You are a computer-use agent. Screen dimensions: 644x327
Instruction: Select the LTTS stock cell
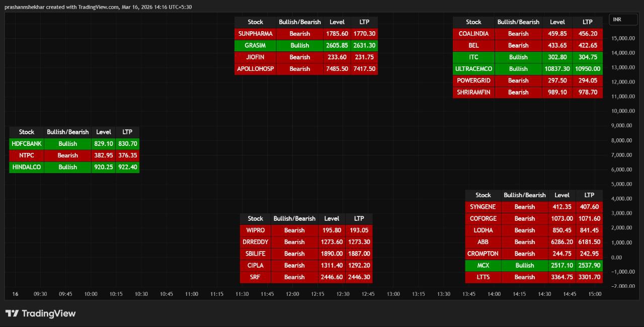tap(483, 277)
